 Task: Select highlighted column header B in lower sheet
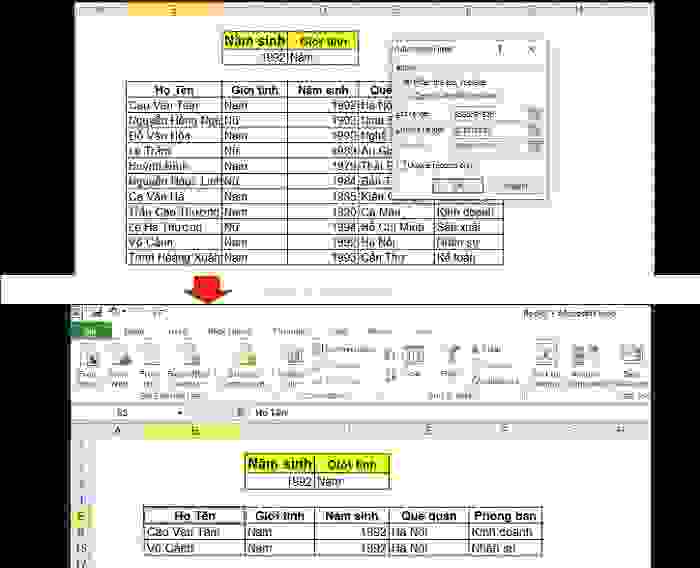pos(192,430)
